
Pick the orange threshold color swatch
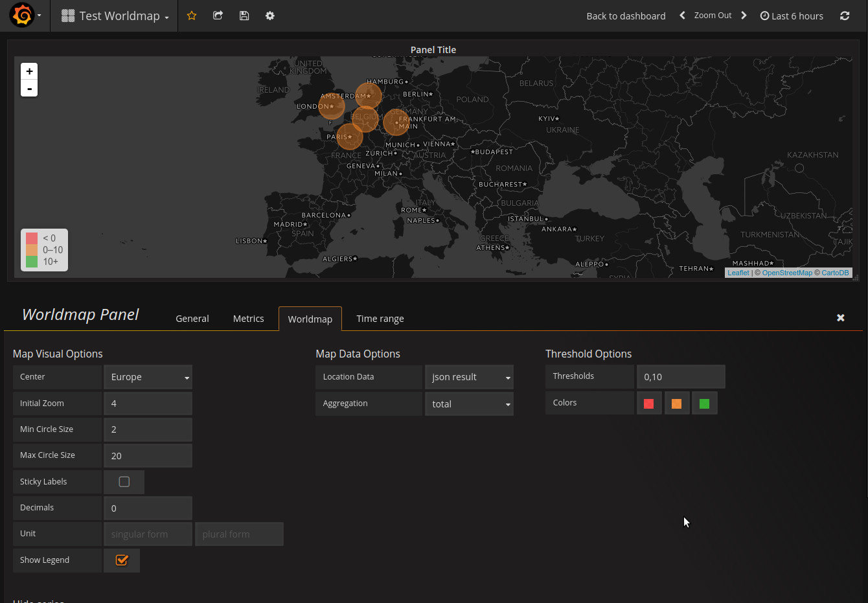tap(677, 404)
